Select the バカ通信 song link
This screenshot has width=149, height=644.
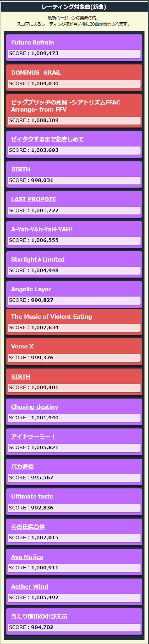(x=22, y=467)
